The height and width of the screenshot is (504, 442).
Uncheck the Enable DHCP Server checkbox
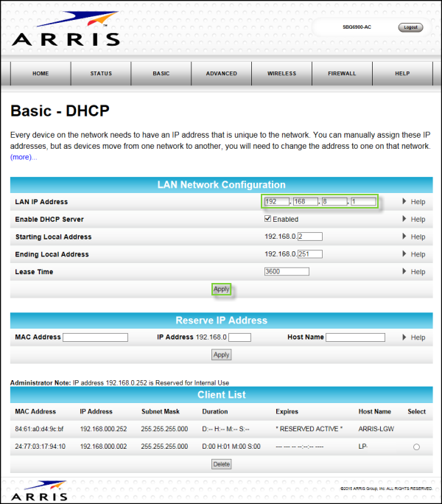point(268,219)
